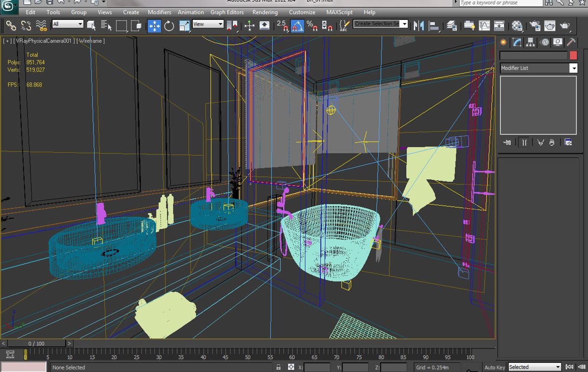This screenshot has width=588, height=372.
Task: Switch to the Motion command panel tab
Action: pyautogui.click(x=545, y=42)
